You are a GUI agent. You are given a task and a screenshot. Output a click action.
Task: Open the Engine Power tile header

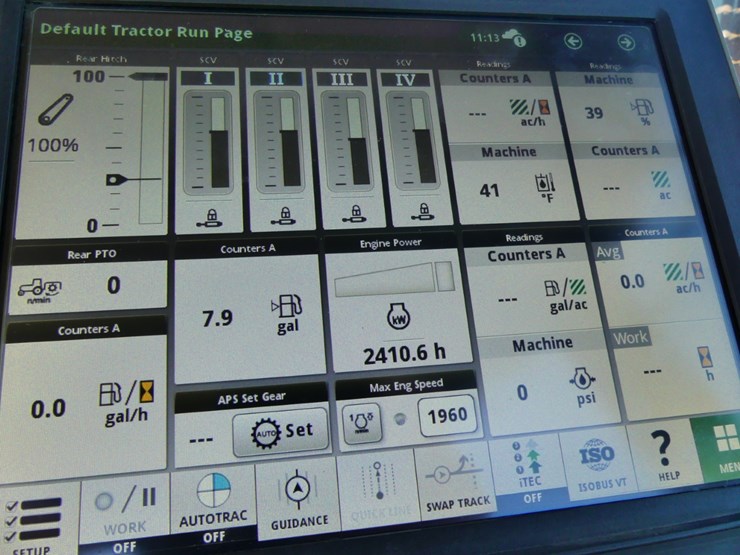click(x=390, y=243)
